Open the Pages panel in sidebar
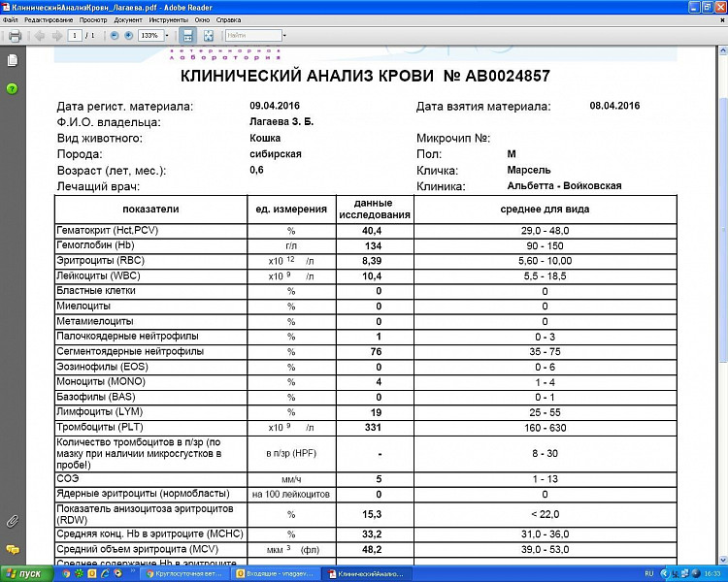 tap(13, 60)
